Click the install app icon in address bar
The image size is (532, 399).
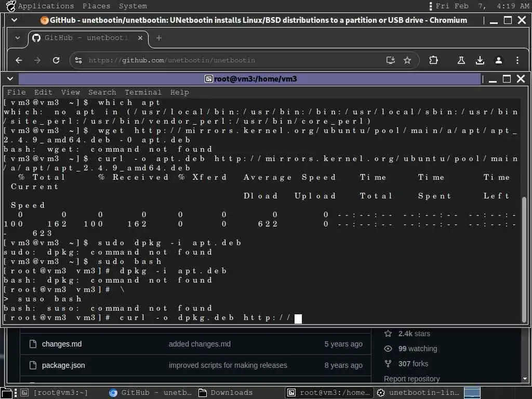click(x=391, y=60)
